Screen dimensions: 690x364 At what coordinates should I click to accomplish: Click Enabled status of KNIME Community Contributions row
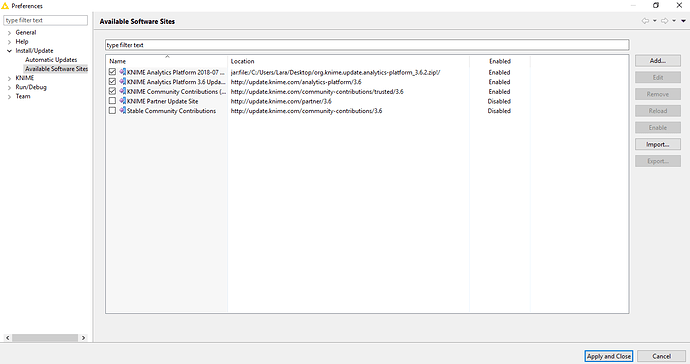pyautogui.click(x=499, y=92)
